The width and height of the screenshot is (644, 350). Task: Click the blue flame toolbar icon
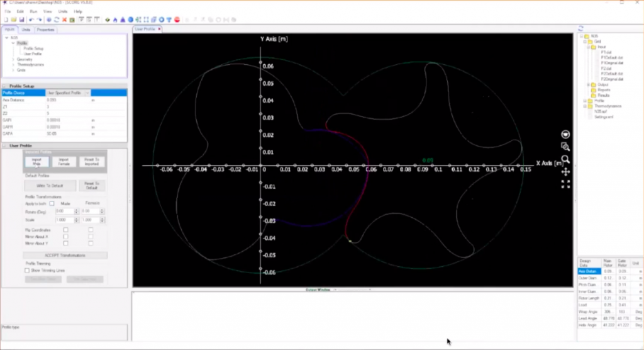tap(115, 20)
